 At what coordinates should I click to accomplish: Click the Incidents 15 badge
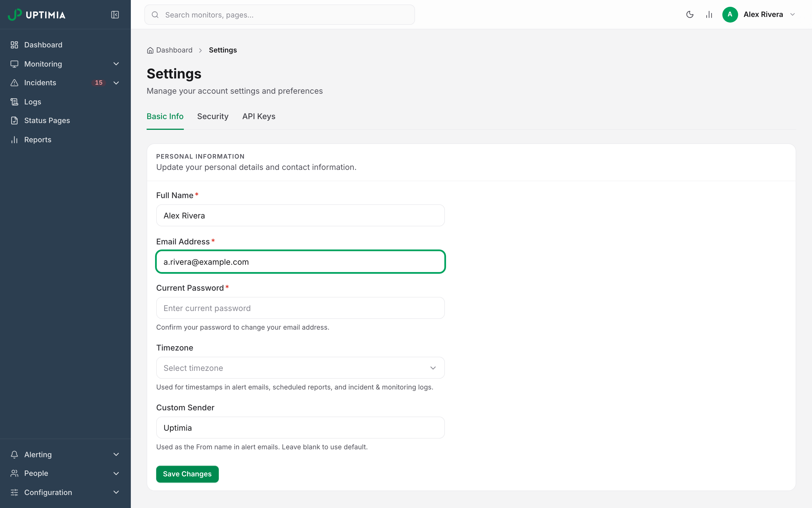tap(99, 83)
